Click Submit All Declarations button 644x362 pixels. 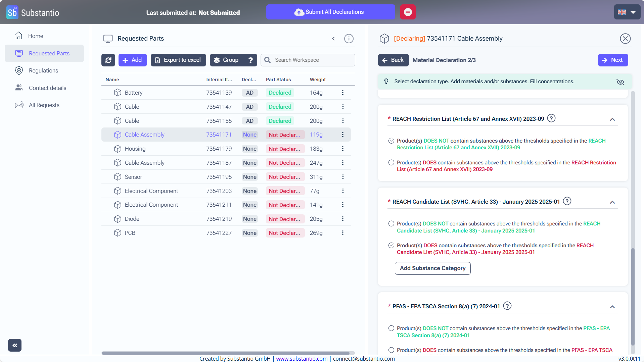point(330,12)
